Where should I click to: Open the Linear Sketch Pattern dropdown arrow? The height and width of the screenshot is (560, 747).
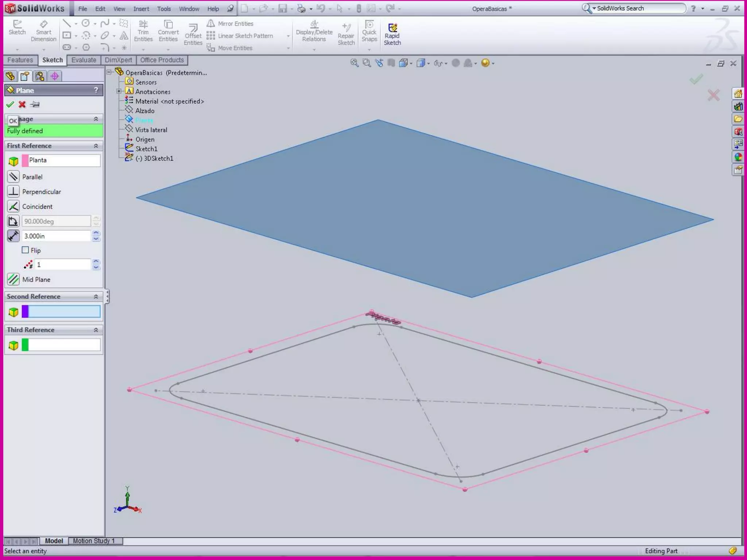[288, 36]
